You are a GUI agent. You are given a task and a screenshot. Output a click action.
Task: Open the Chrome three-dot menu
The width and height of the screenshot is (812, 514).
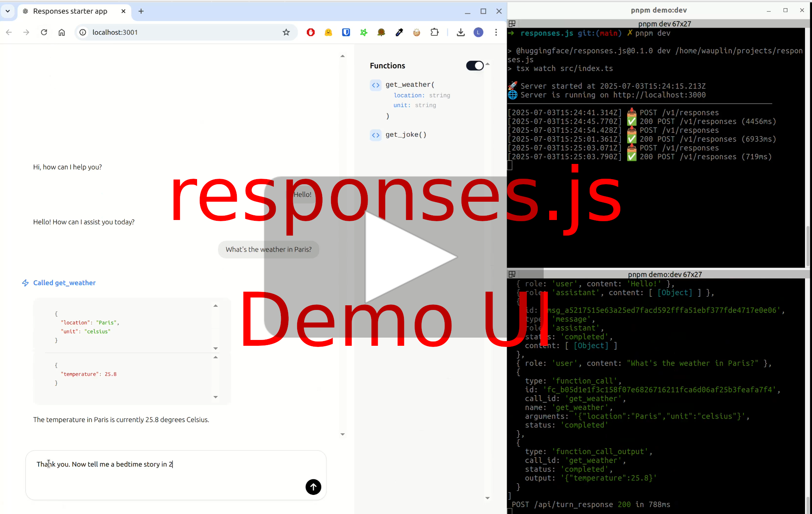(x=496, y=32)
